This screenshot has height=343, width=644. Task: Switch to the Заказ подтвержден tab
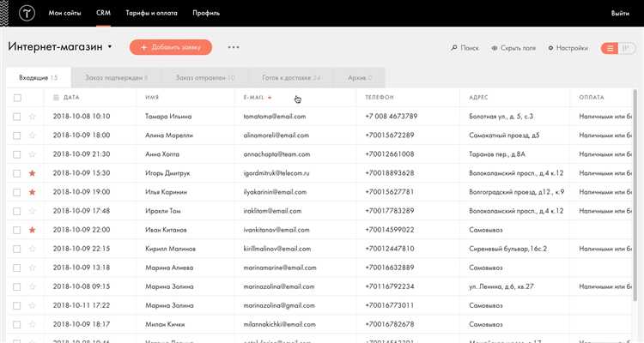[116, 77]
